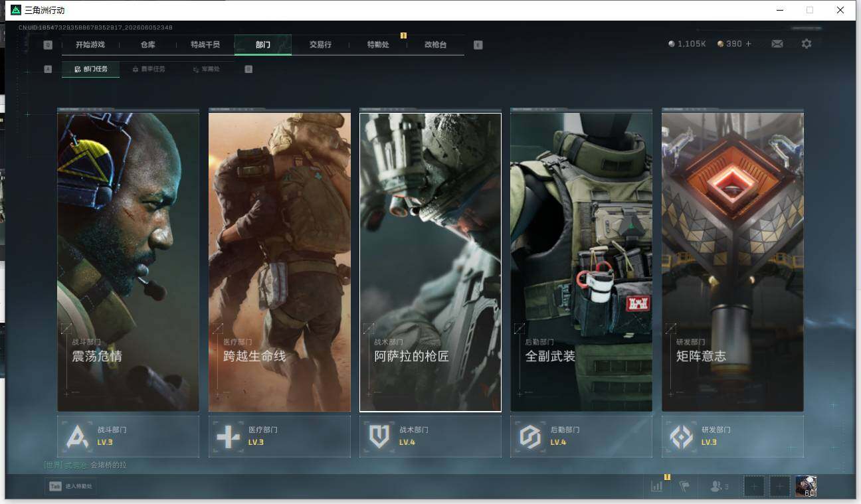The image size is (861, 504).
Task: Click the expand arrow on 全副武装 card
Action: tap(520, 328)
